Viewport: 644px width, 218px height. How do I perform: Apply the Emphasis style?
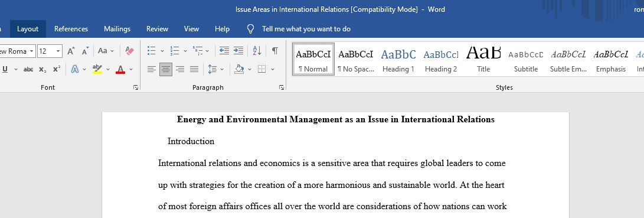point(611,59)
